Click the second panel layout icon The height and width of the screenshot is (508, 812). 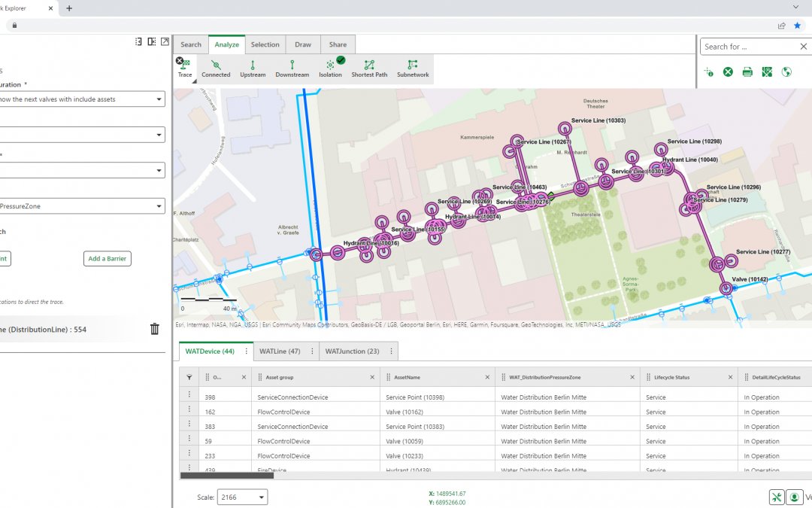(x=152, y=41)
